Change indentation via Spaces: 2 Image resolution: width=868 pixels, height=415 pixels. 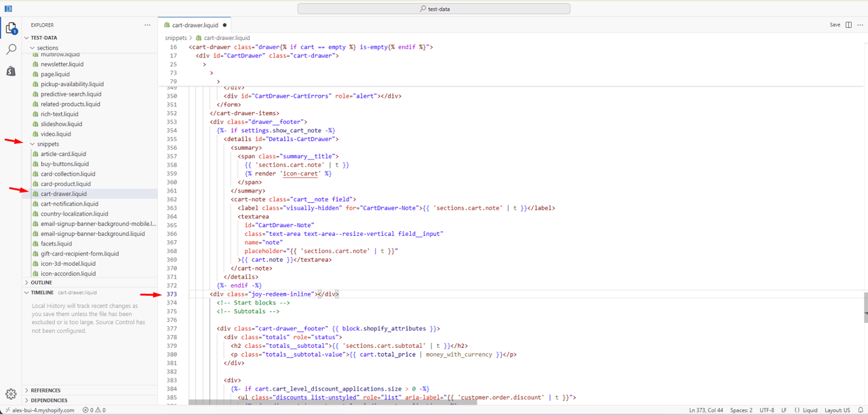point(741,410)
